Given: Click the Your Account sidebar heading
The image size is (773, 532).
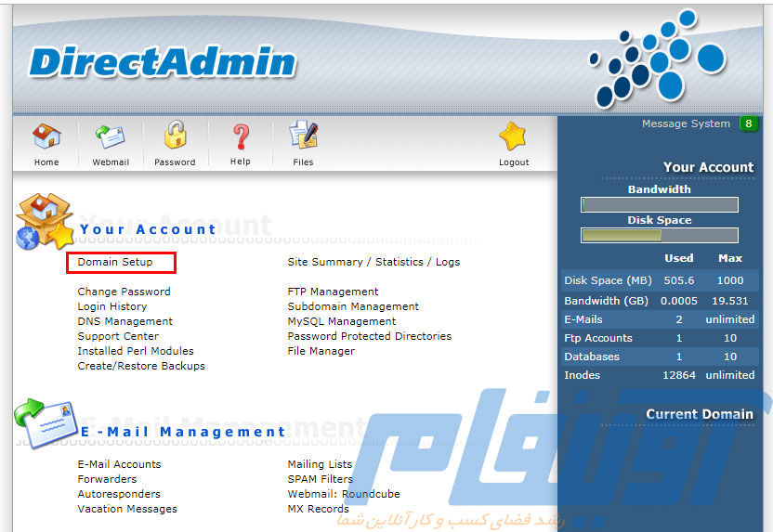Looking at the screenshot, I should coord(708,167).
